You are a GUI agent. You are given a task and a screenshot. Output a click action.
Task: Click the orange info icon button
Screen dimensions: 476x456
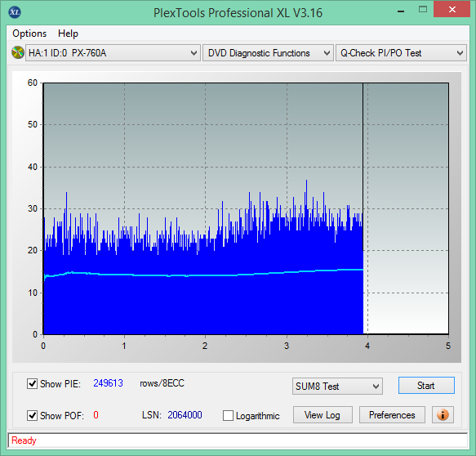pyautogui.click(x=443, y=414)
